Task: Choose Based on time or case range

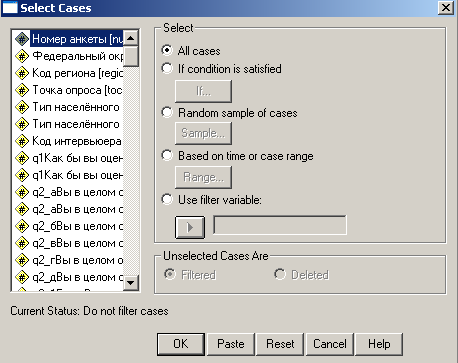Action: point(167,155)
